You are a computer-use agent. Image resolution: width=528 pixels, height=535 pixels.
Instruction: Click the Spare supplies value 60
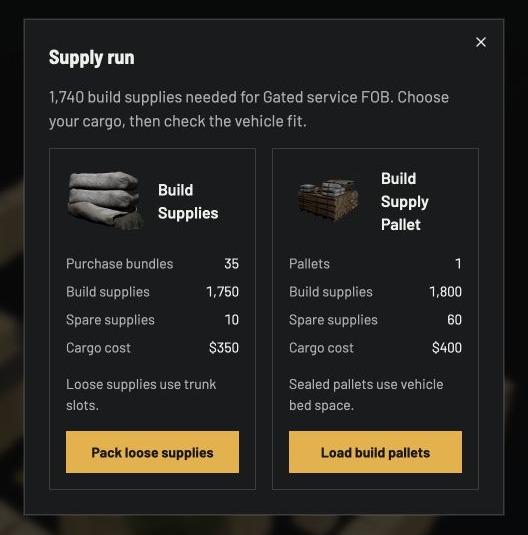tap(454, 320)
